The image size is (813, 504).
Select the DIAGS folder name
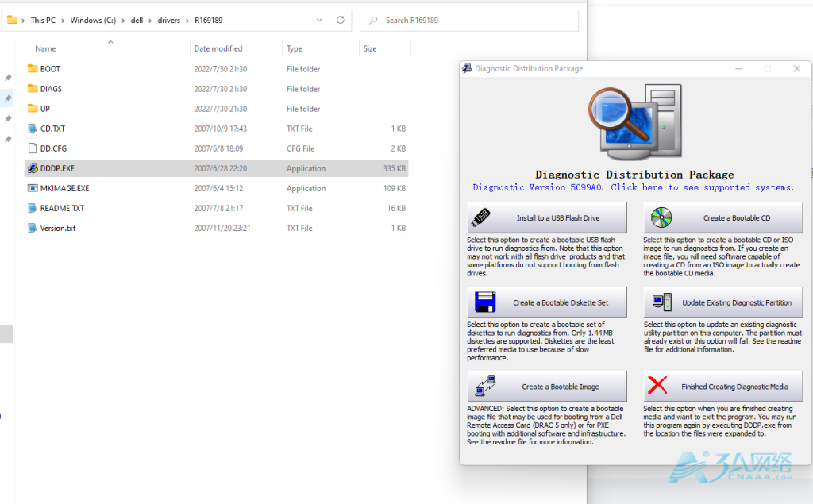51,89
